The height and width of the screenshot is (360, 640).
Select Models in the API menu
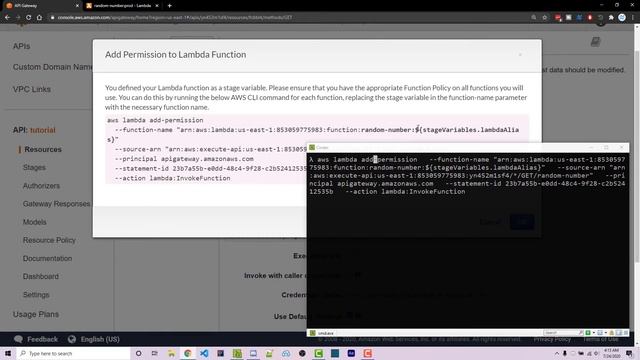[x=35, y=222]
